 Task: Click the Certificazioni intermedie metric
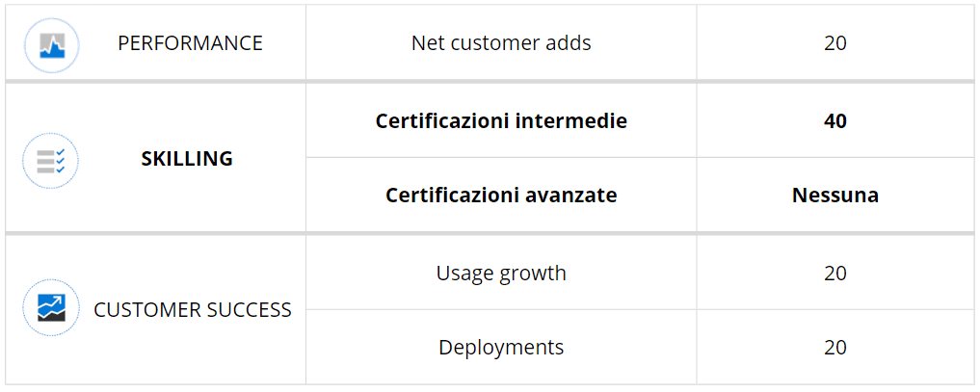(x=501, y=121)
